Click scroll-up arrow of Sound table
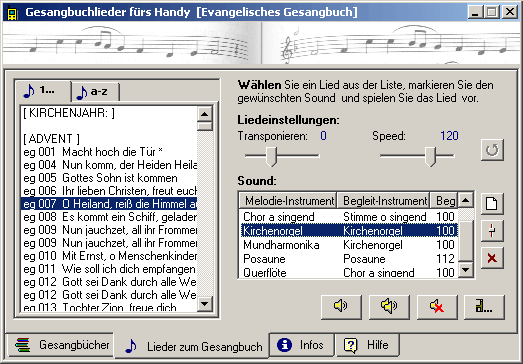 point(466,200)
